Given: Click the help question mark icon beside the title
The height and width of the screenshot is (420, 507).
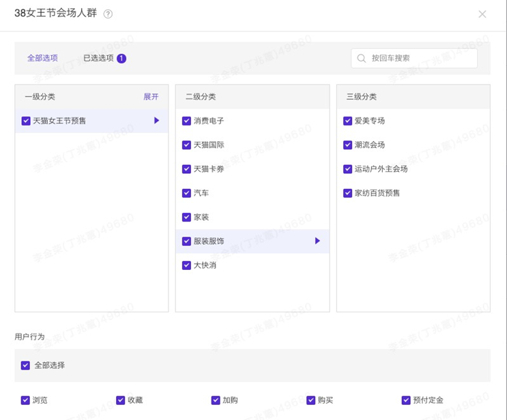Looking at the screenshot, I should (x=108, y=14).
